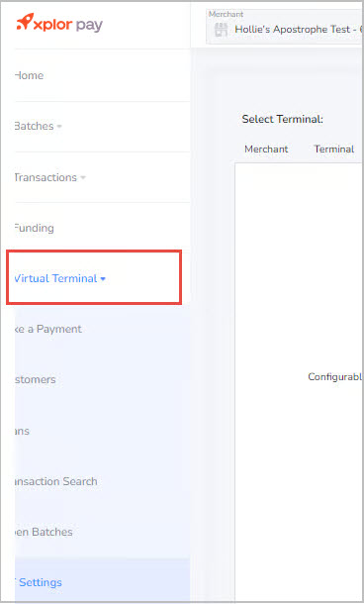The height and width of the screenshot is (604, 364).
Task: Open the Funding page
Action: click(x=34, y=228)
